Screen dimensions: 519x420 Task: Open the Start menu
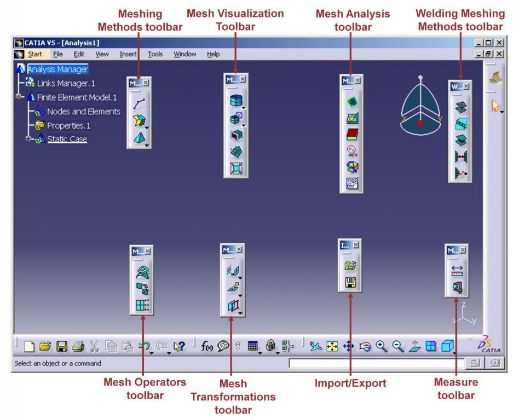34,54
